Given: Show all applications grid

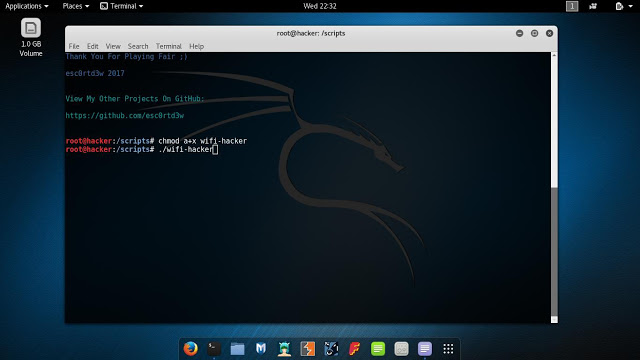Looking at the screenshot, I should point(448,349).
